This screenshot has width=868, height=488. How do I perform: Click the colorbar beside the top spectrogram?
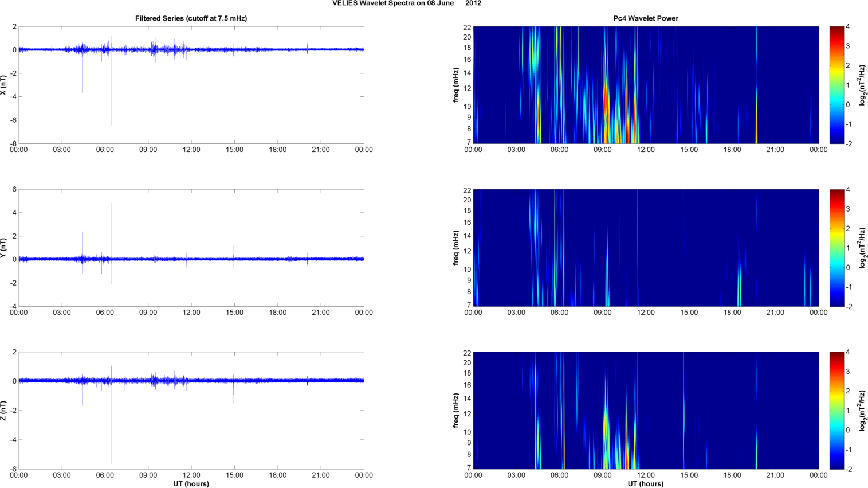pos(836,85)
